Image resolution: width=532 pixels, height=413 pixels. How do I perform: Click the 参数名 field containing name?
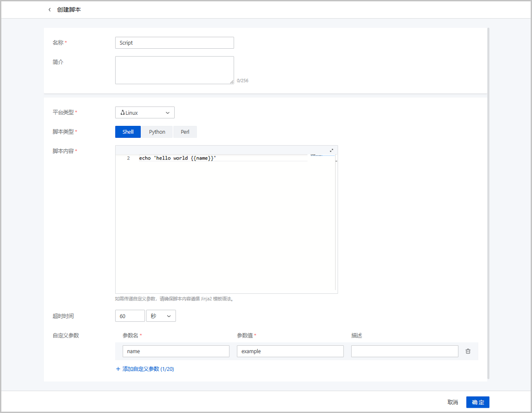tap(176, 351)
